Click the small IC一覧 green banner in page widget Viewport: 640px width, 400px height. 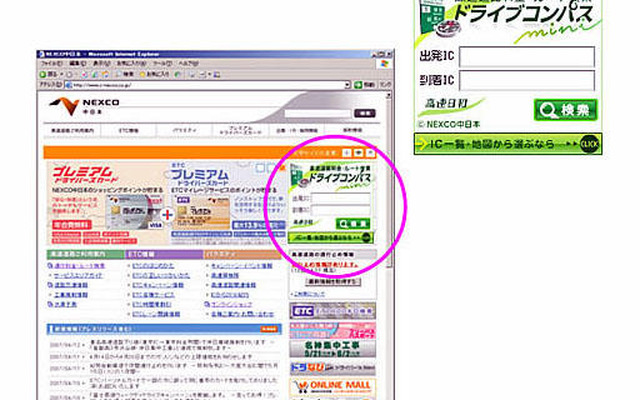point(331,238)
